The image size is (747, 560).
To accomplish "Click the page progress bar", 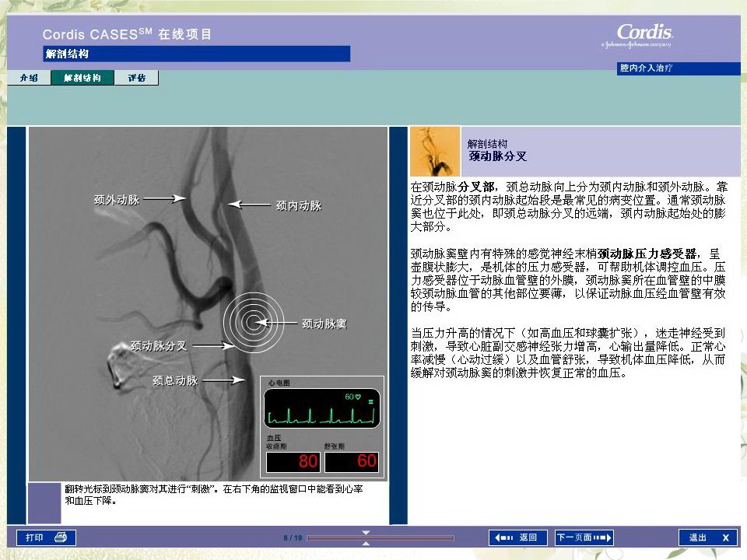I will pyautogui.click(x=381, y=538).
